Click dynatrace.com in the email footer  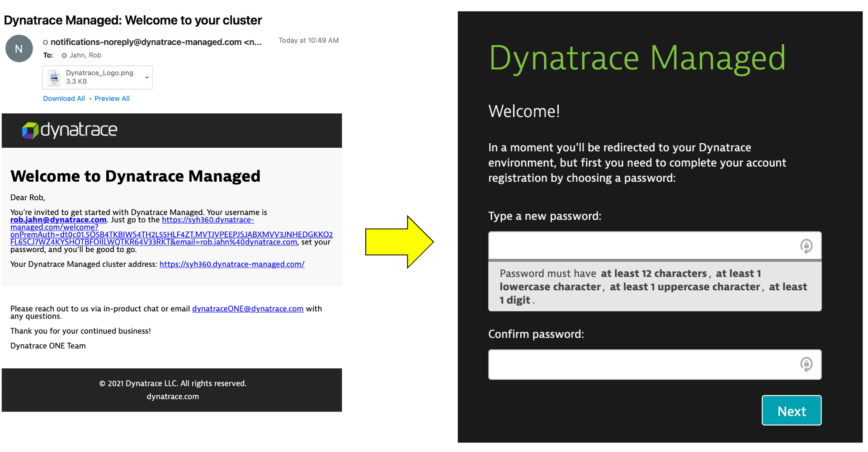click(172, 396)
